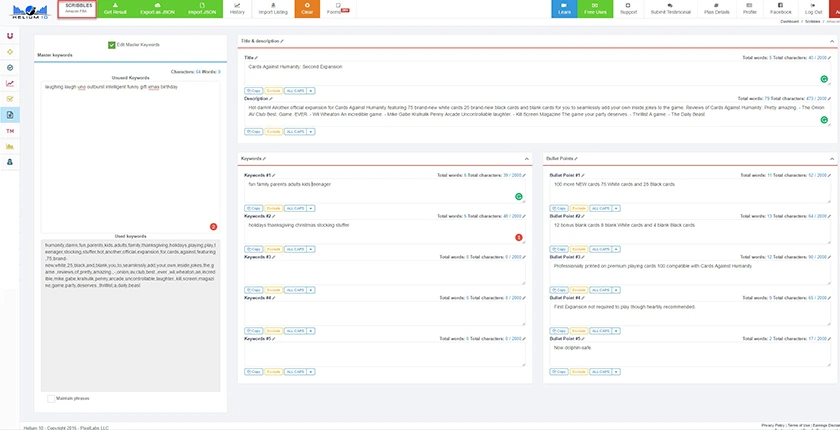The width and height of the screenshot is (840, 430).
Task: Click into Bullet Point #5 text field
Action: [x=690, y=354]
